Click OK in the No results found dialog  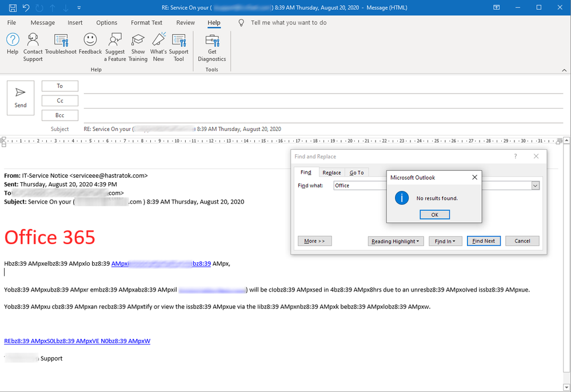click(x=434, y=215)
